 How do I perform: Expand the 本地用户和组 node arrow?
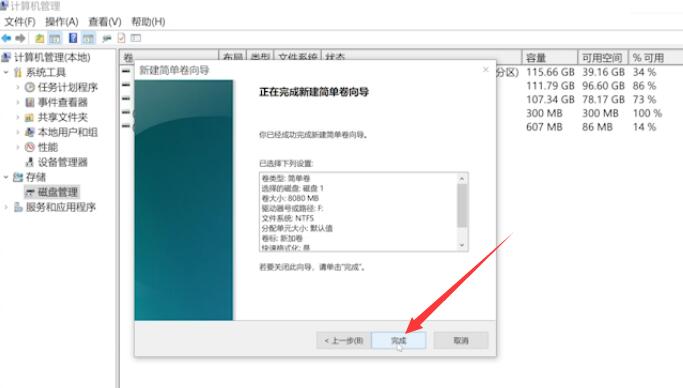(18, 132)
